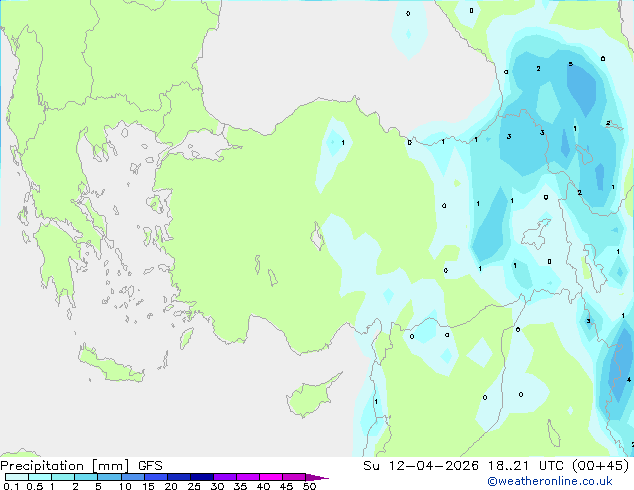Click the map precipitation value '4'
This screenshot has width=634, height=490.
coord(629,380)
